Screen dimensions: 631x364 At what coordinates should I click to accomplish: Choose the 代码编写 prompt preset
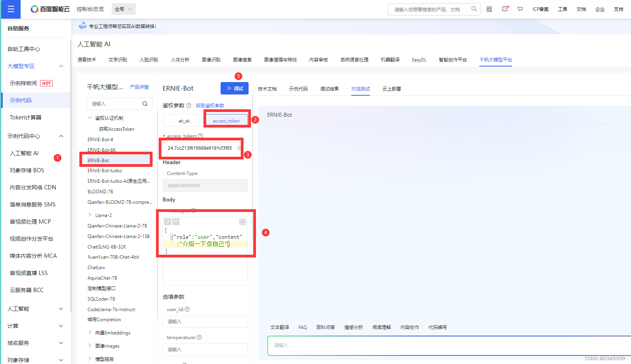click(x=438, y=327)
